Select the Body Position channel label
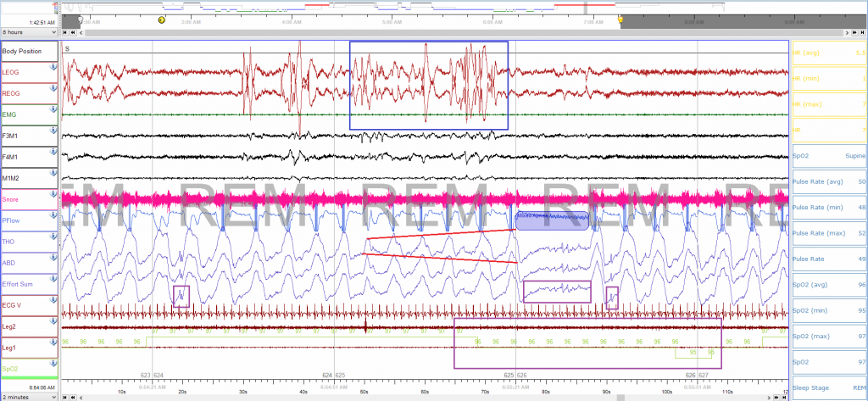The height and width of the screenshot is (401, 868). [28, 51]
